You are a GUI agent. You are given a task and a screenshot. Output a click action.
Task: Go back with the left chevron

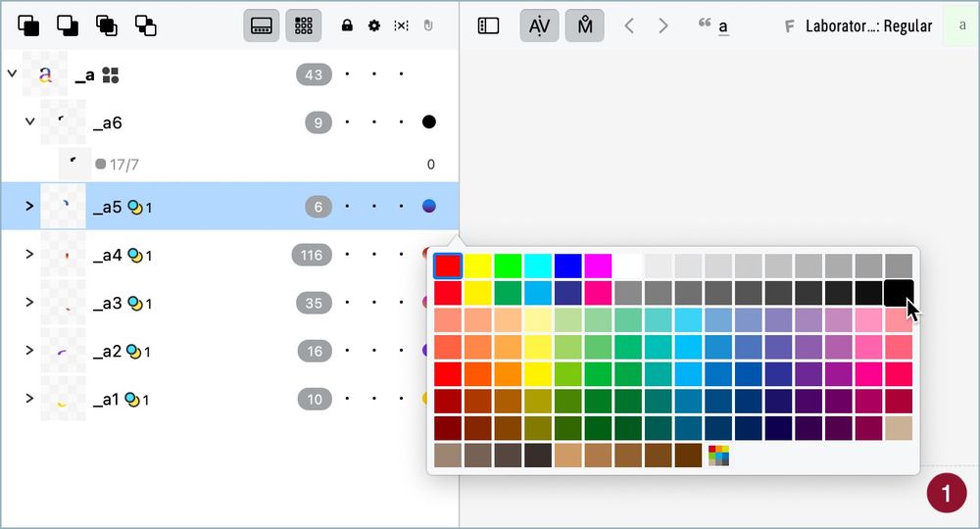(629, 25)
